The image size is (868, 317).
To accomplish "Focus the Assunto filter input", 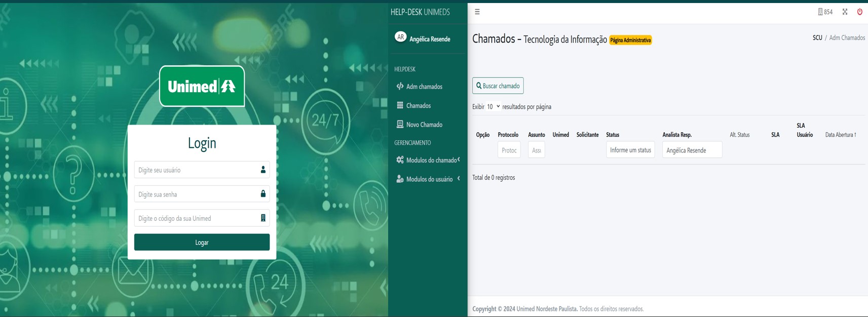I will click(x=536, y=150).
